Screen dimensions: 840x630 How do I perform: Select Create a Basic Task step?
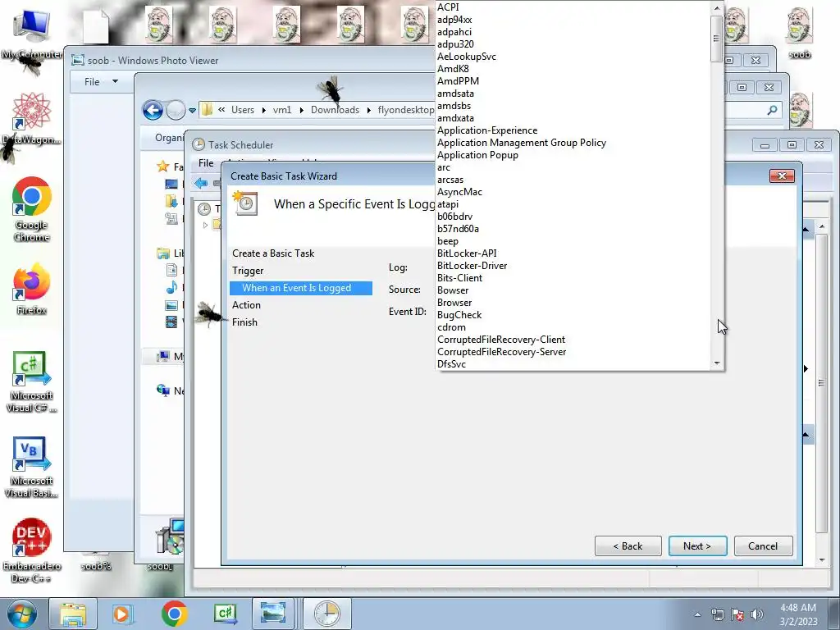point(273,253)
